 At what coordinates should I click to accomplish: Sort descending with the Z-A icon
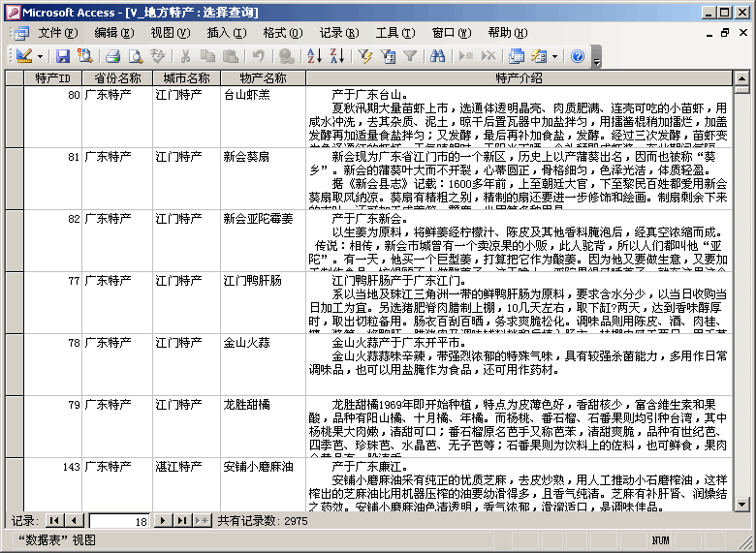coord(337,56)
